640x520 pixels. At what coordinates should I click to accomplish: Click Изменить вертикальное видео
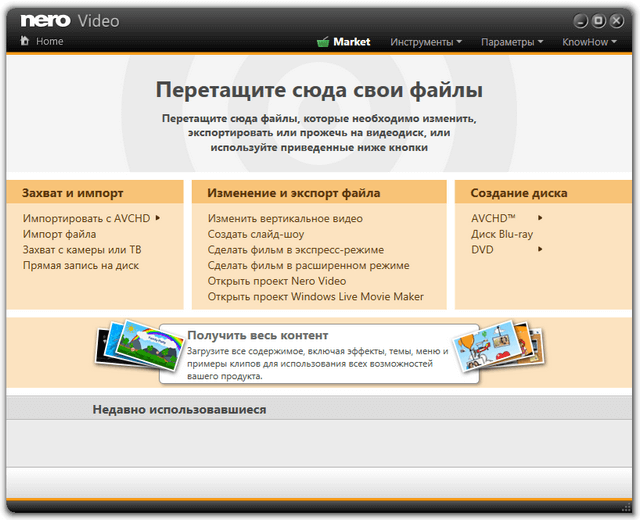tap(285, 218)
